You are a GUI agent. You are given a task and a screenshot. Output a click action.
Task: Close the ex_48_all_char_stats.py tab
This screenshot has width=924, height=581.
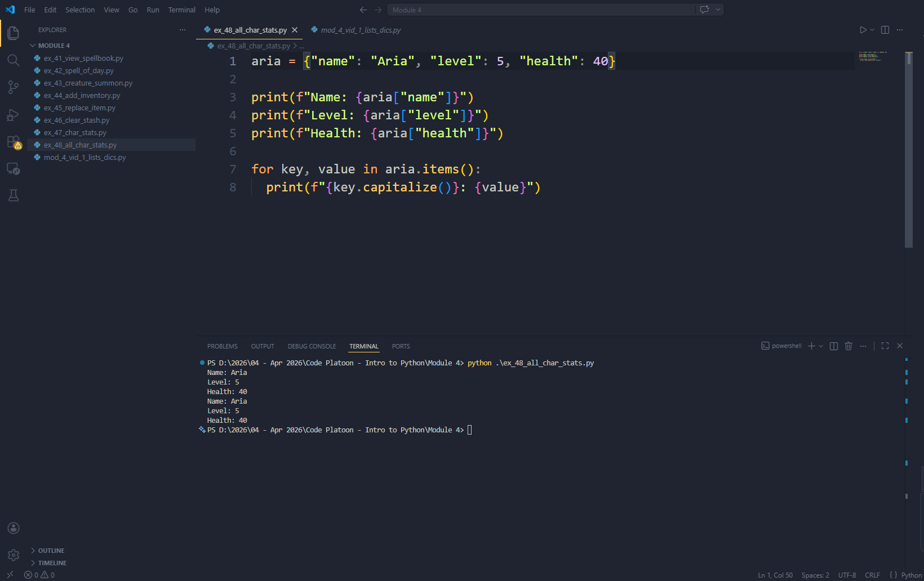point(295,30)
